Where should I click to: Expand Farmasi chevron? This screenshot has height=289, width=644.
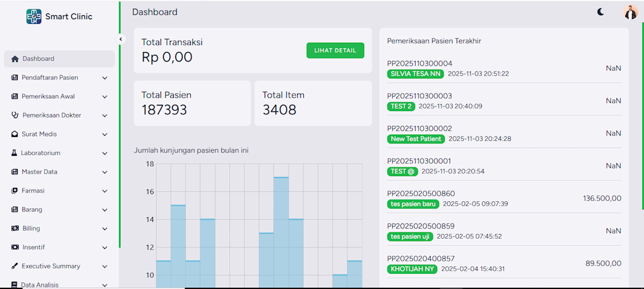coord(105,191)
